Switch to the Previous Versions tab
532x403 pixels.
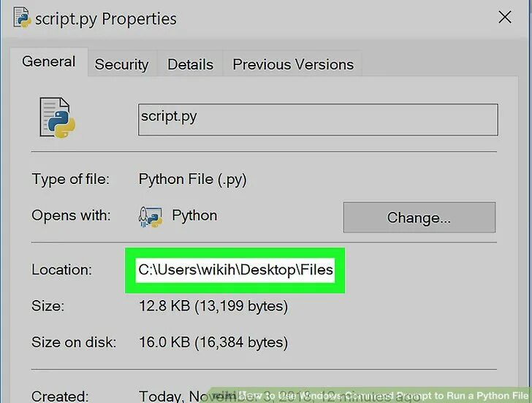point(293,64)
